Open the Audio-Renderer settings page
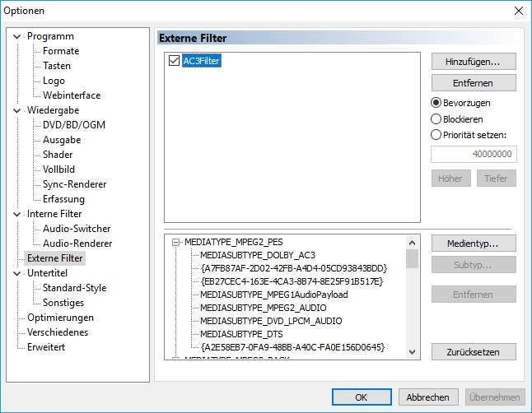Viewport: 532px width, 413px height. pos(77,244)
